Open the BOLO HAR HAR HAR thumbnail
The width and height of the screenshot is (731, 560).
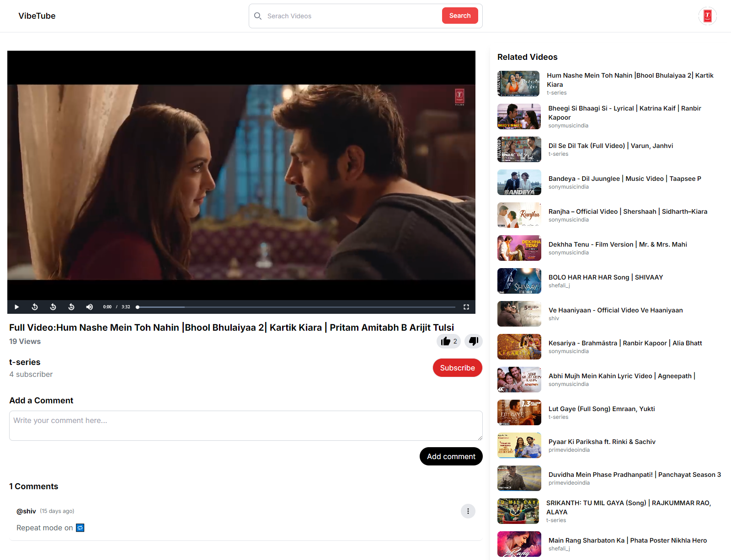click(519, 281)
